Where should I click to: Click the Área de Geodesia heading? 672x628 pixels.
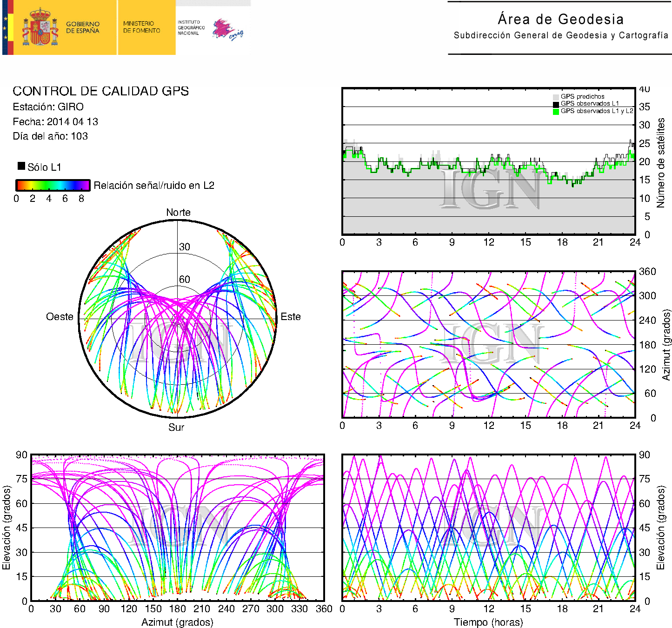click(x=560, y=19)
